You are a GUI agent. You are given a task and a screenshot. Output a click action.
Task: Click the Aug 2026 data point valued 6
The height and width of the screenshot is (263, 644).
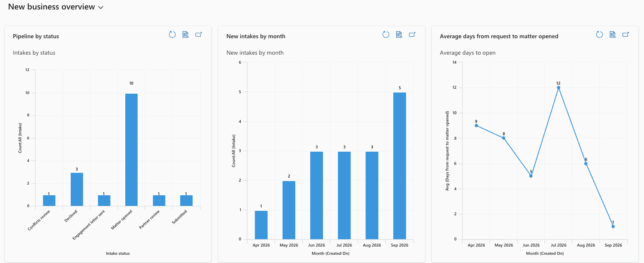coord(586,164)
